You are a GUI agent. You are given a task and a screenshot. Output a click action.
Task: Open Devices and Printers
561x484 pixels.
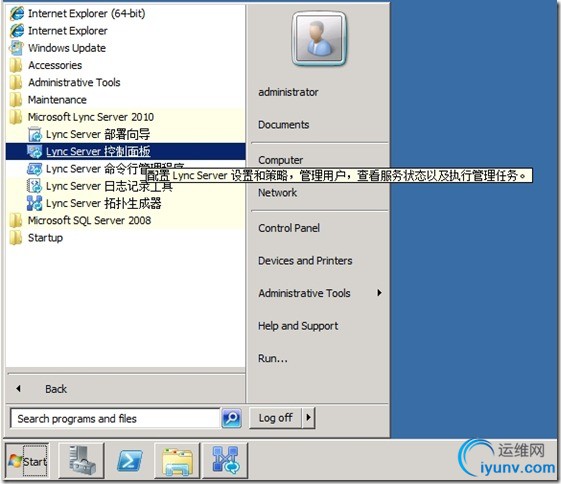305,260
